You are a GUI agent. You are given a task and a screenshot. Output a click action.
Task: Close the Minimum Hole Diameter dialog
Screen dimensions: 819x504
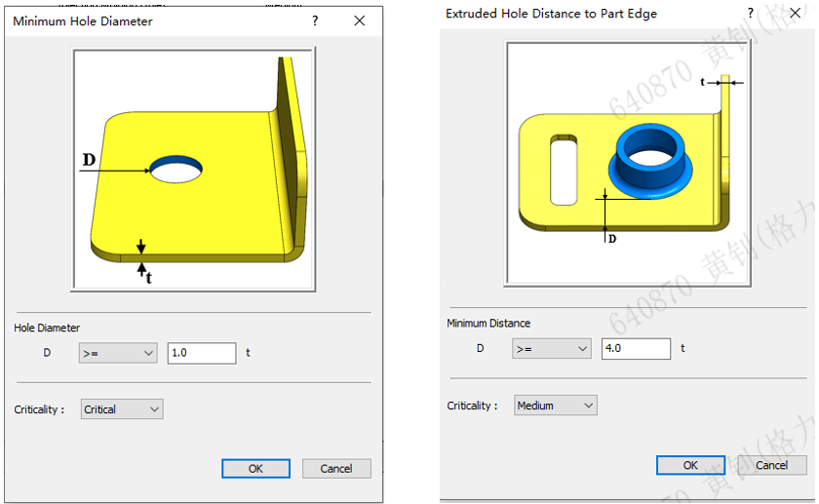pyautogui.click(x=360, y=20)
